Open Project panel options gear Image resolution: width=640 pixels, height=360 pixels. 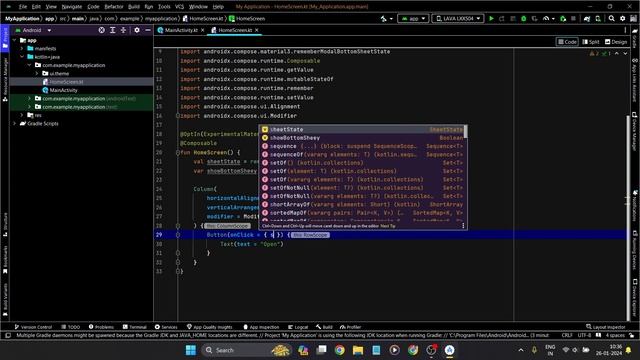(137, 30)
